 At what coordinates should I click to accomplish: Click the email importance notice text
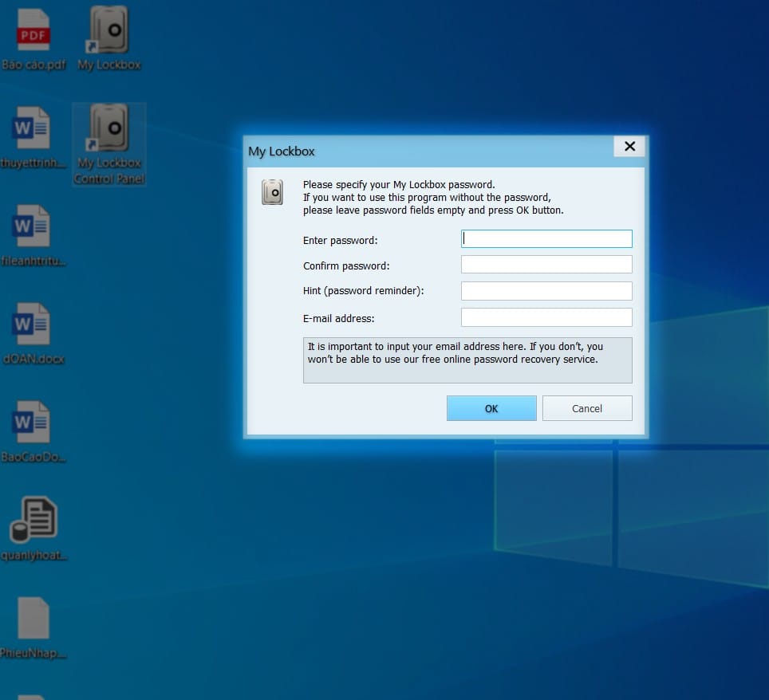pos(455,353)
